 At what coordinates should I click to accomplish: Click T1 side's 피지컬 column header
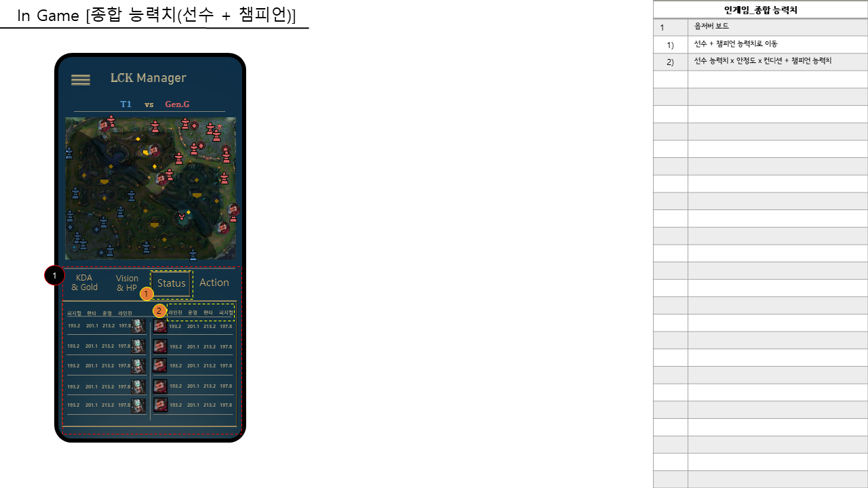point(74,313)
